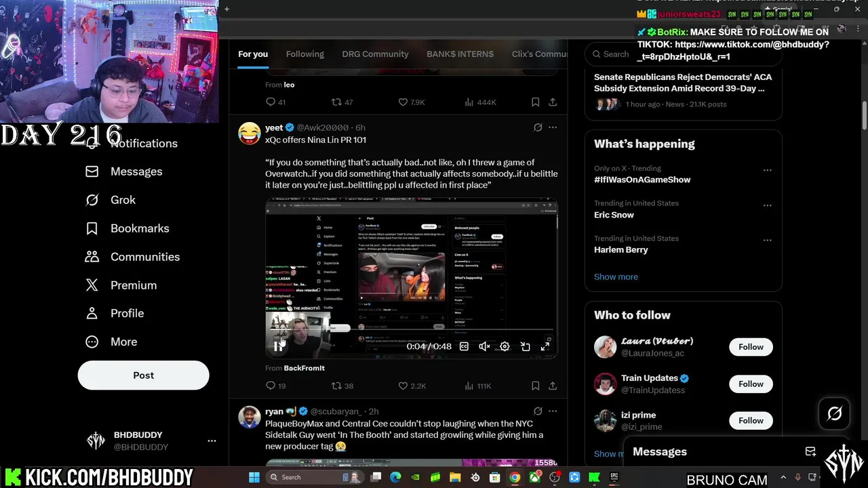868x488 pixels.
Task: Open File Explorer from the taskbar
Action: pos(455,477)
